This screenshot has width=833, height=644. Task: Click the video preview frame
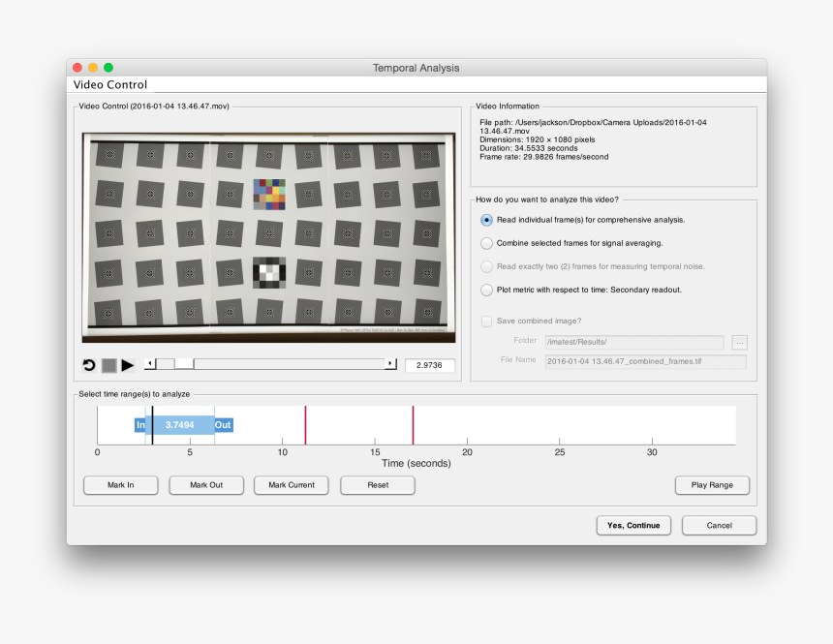pyautogui.click(x=269, y=237)
